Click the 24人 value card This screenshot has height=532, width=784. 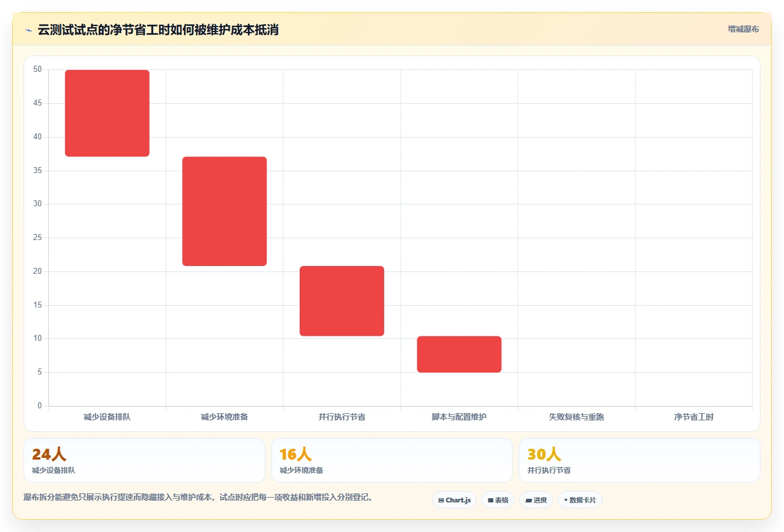coord(144,460)
